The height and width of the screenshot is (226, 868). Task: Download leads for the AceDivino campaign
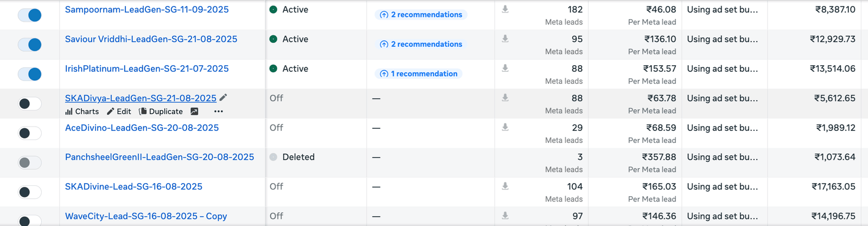point(505,127)
